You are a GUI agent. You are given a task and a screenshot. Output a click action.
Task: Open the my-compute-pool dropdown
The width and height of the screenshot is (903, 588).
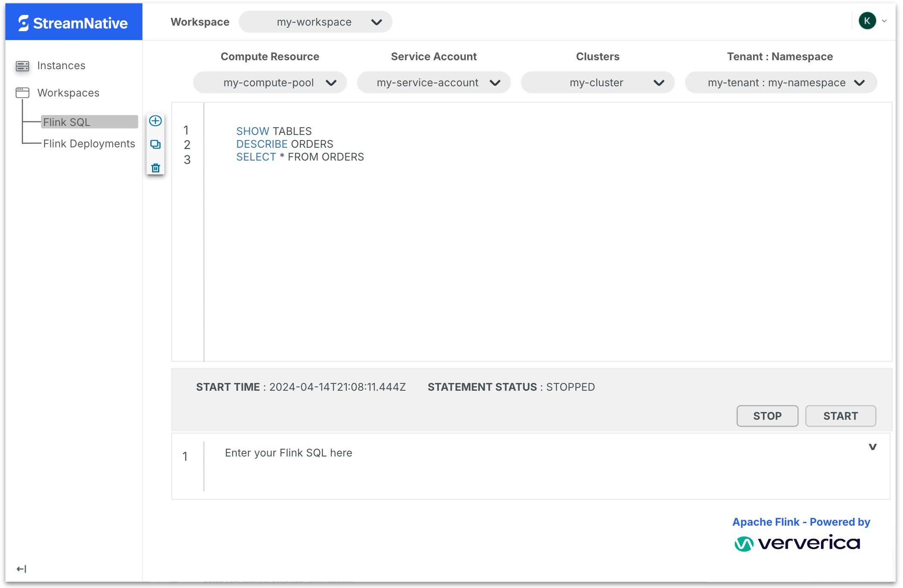(270, 82)
